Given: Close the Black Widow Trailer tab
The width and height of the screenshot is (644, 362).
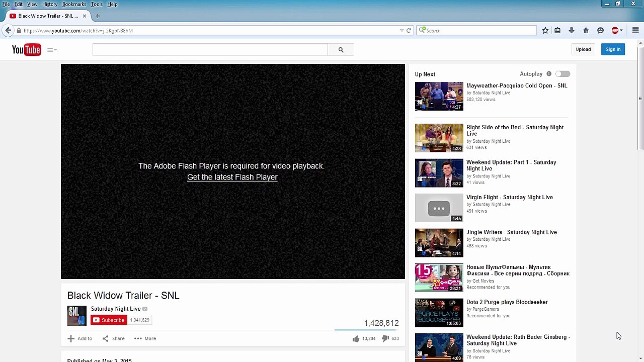Looking at the screenshot, I should coord(85,16).
